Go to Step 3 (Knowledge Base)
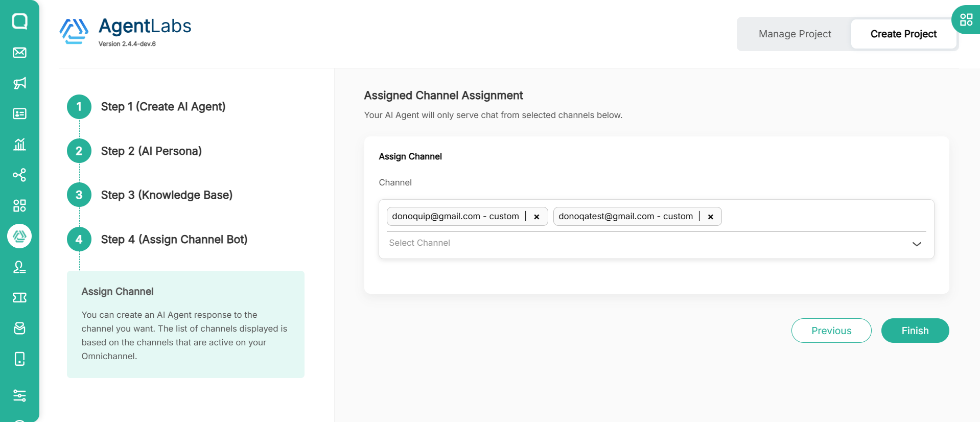980x422 pixels. coord(166,195)
